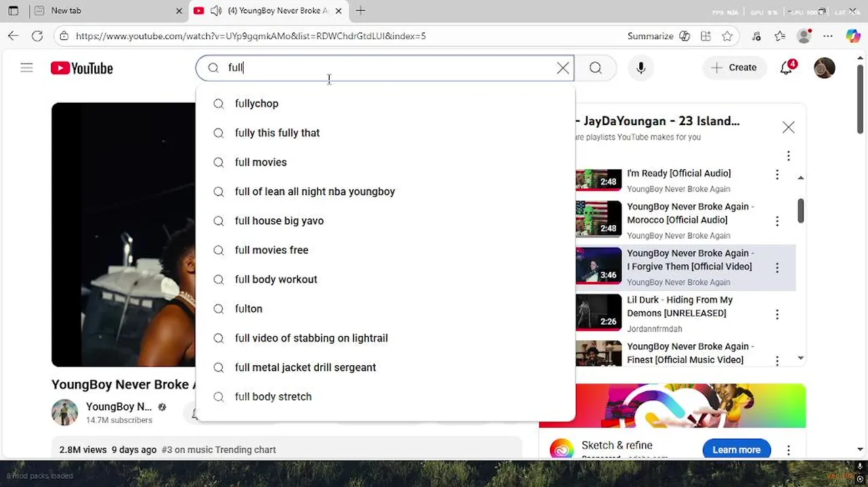Open YoungBoy channel avatar below video
Image resolution: width=868 pixels, height=487 pixels.
pyautogui.click(x=65, y=413)
